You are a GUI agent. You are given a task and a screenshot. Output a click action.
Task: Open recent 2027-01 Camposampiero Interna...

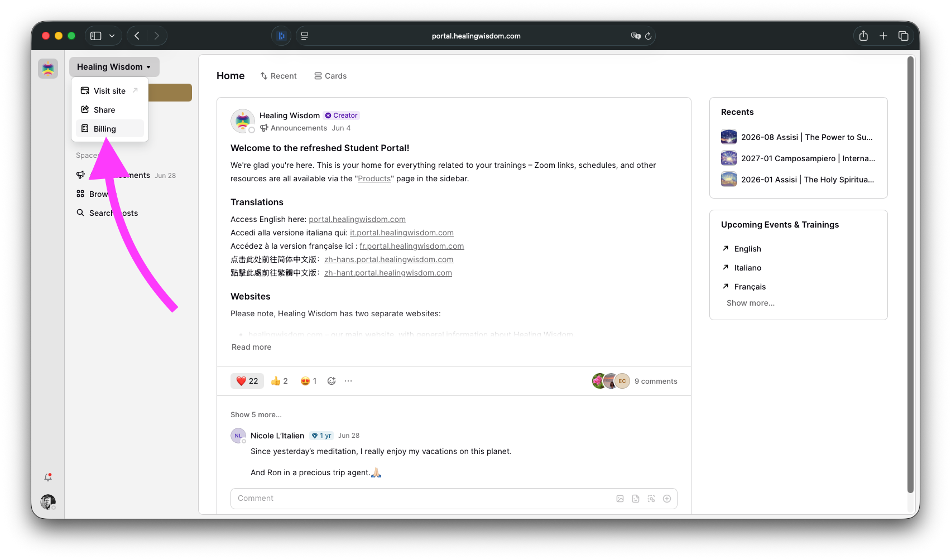(798, 158)
